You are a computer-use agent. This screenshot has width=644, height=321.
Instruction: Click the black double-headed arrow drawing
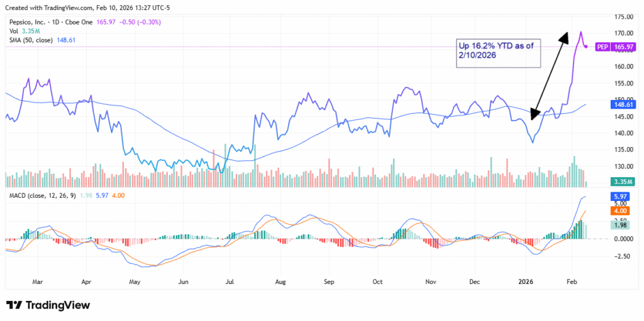coord(550,75)
